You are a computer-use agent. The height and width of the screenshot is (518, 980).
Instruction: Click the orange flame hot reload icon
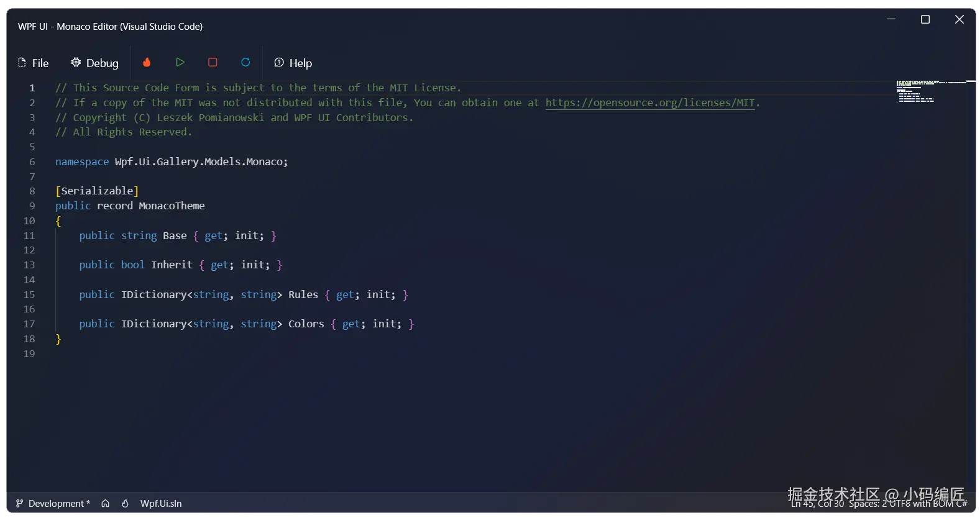click(147, 62)
